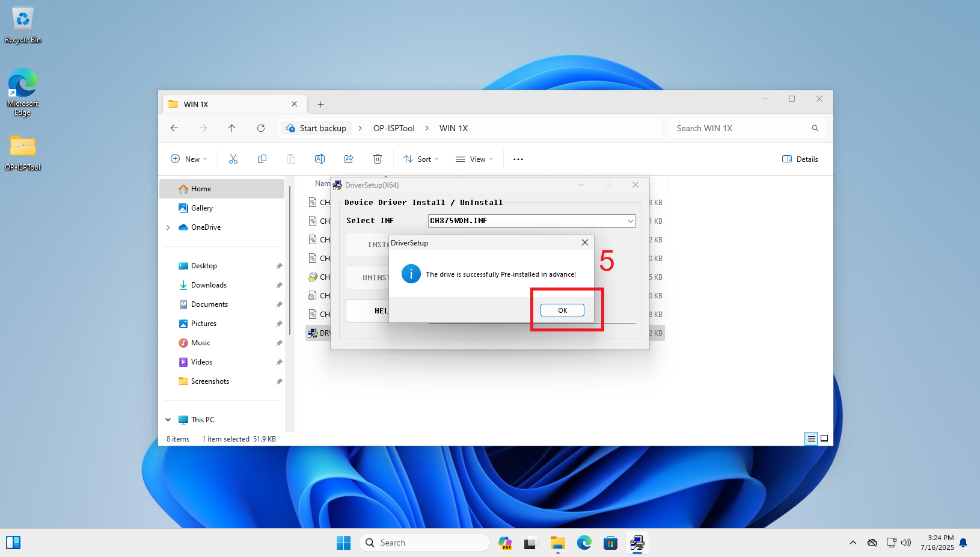The height and width of the screenshot is (557, 980).
Task: Pin toggle next to Downloads folder
Action: click(x=279, y=285)
